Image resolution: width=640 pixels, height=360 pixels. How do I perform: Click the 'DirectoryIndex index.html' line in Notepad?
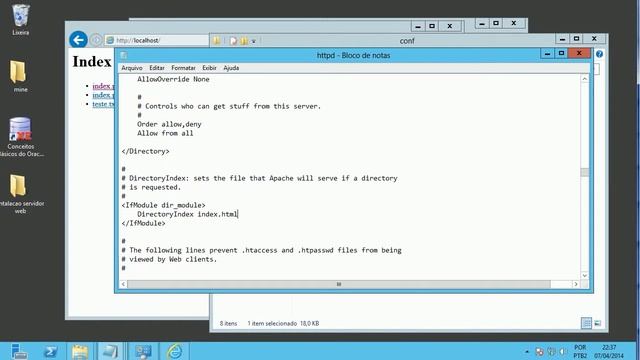(187, 214)
